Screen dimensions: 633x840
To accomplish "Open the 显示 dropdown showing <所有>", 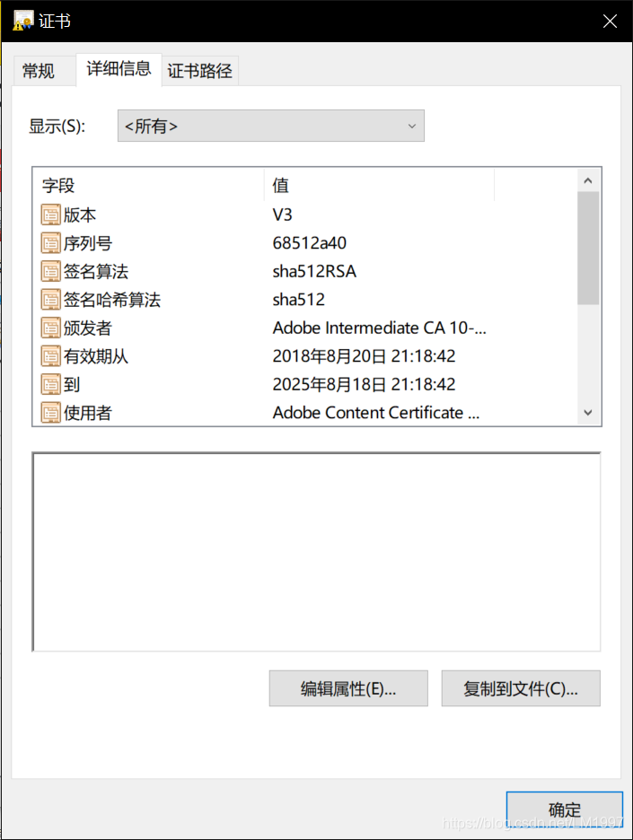I will [270, 126].
